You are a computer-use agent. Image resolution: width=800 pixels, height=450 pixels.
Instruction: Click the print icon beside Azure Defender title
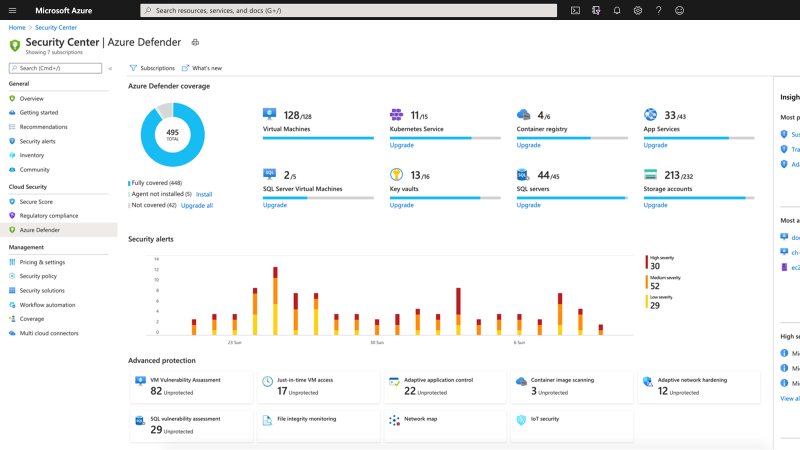pos(195,43)
